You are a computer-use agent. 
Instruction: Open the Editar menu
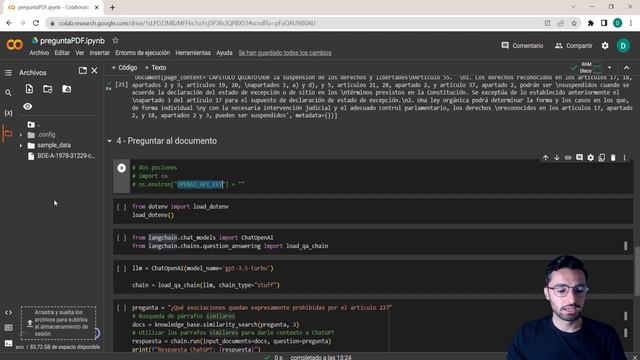(x=62, y=53)
